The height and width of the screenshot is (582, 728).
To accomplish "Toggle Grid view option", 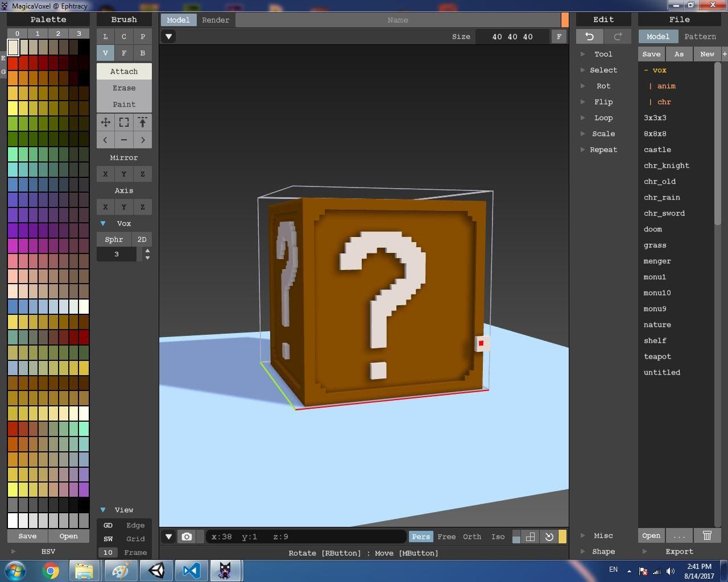I will tap(135, 539).
